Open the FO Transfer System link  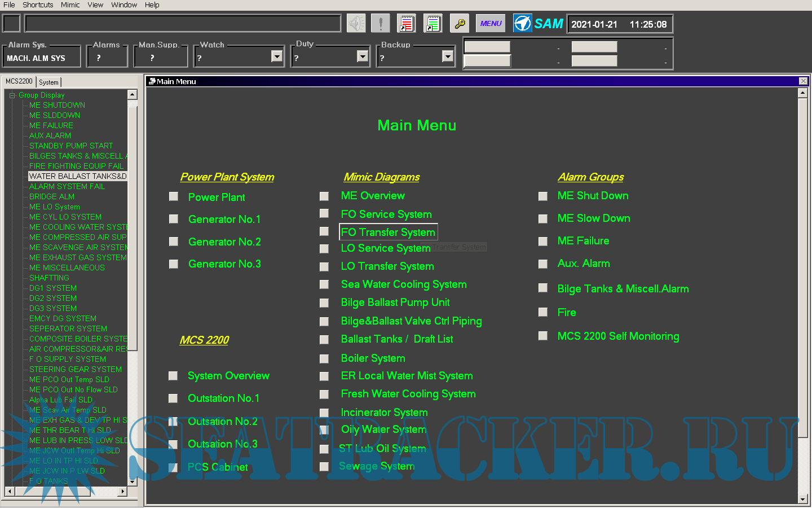pos(388,232)
